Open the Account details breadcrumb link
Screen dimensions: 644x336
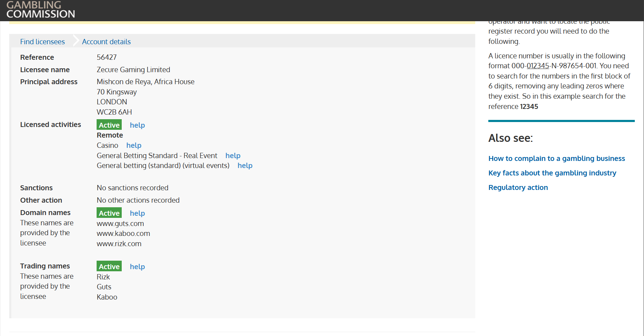pos(106,42)
